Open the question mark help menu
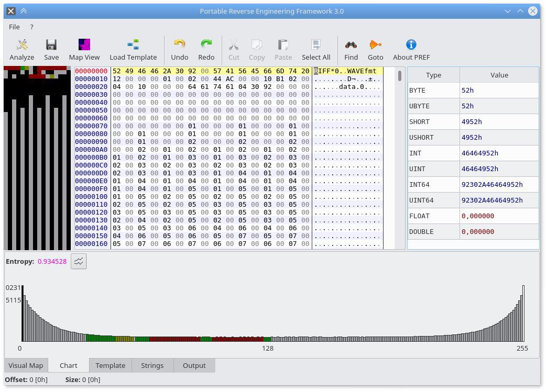 tap(31, 27)
